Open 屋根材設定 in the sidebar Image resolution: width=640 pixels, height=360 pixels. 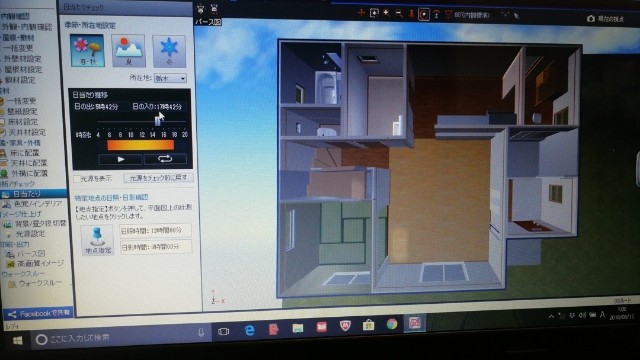point(23,69)
